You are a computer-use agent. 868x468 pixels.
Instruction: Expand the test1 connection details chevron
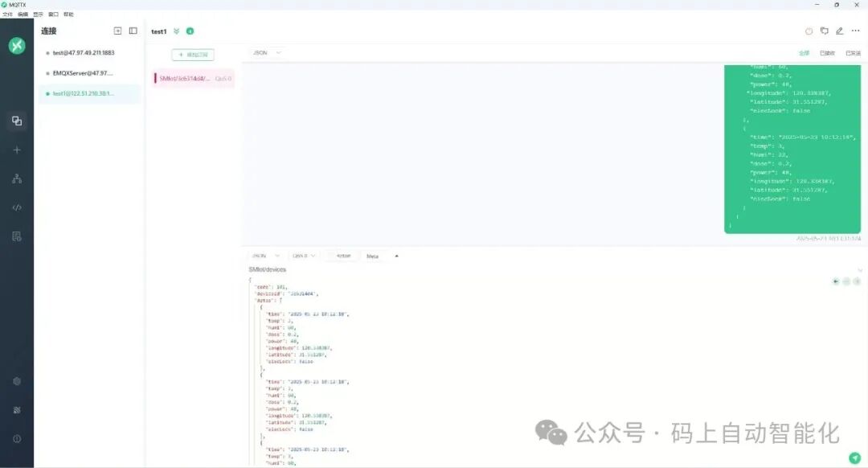(x=177, y=31)
